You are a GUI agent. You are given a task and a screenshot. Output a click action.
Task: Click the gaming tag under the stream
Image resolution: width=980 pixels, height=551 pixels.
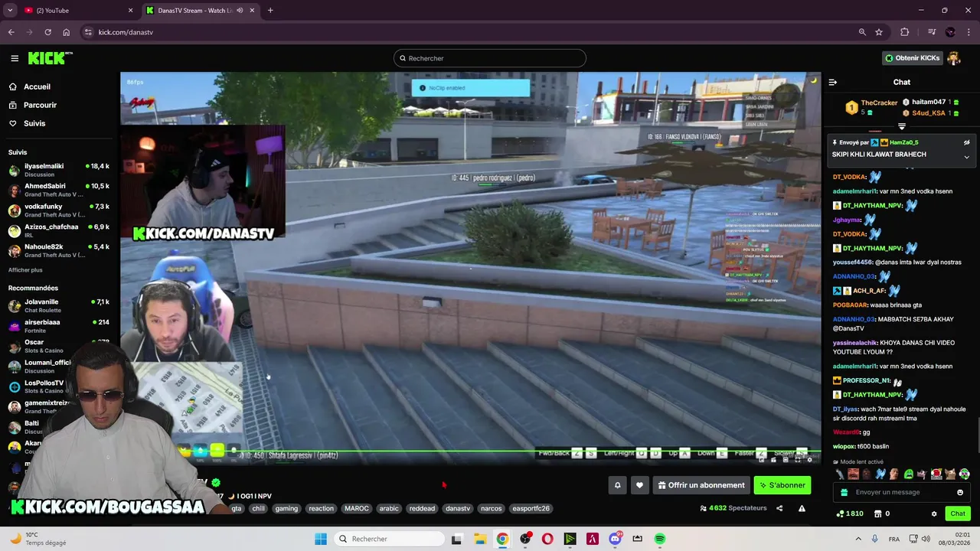coord(286,508)
